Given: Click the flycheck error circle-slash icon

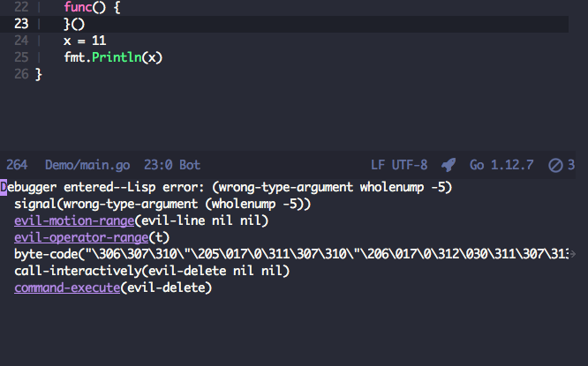Looking at the screenshot, I should (555, 165).
